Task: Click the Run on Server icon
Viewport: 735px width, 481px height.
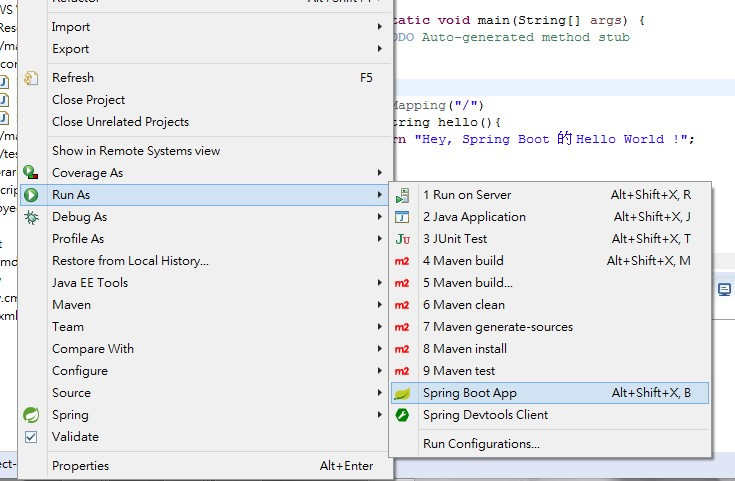Action: click(402, 195)
